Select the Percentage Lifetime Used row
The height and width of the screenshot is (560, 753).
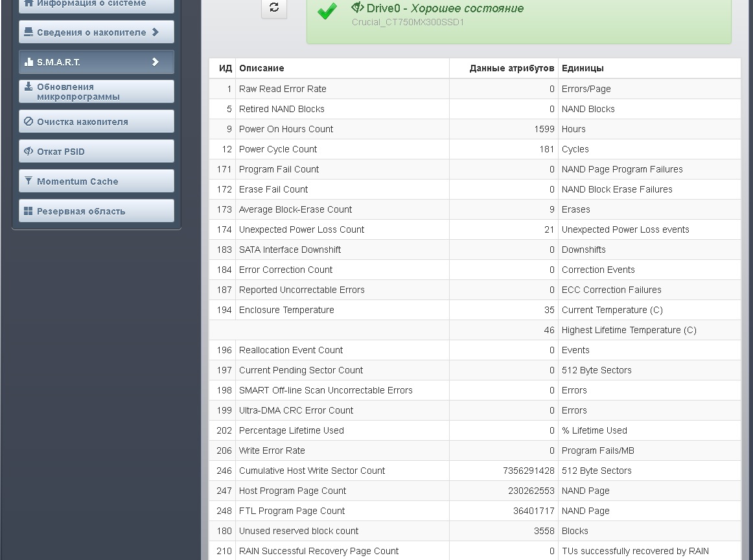pos(291,430)
